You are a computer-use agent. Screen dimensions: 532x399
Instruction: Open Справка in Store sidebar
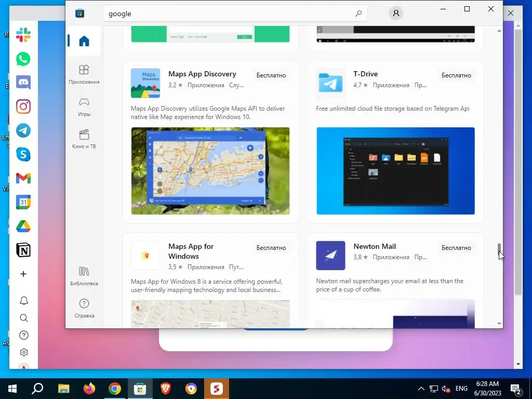pyautogui.click(x=84, y=308)
